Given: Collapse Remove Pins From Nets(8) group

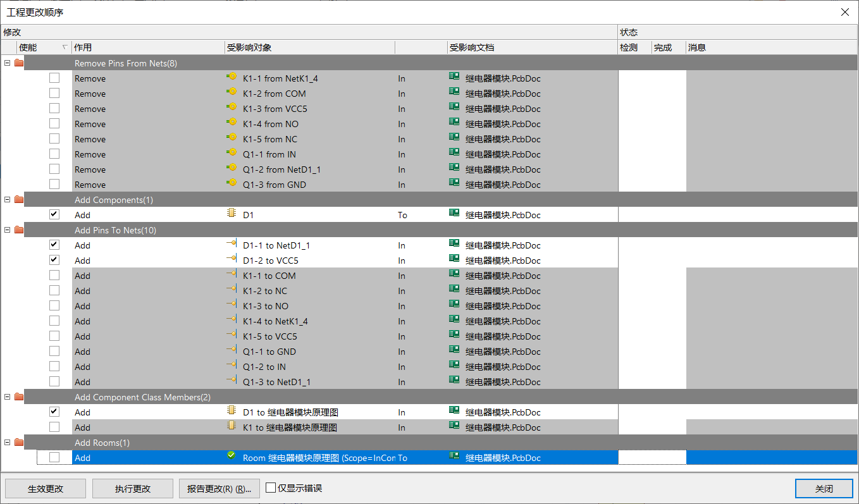Looking at the screenshot, I should [x=8, y=63].
